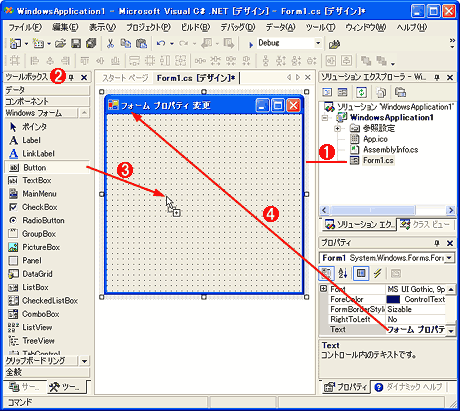Screen dimensions: 460x411
Task: Open the Form1 object selector dropdown in Properties
Action: click(450, 258)
